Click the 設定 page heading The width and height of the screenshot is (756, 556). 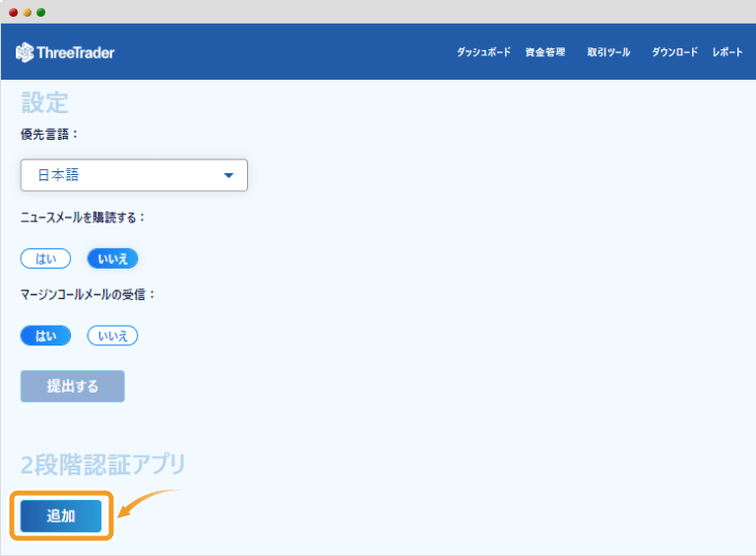(x=44, y=102)
